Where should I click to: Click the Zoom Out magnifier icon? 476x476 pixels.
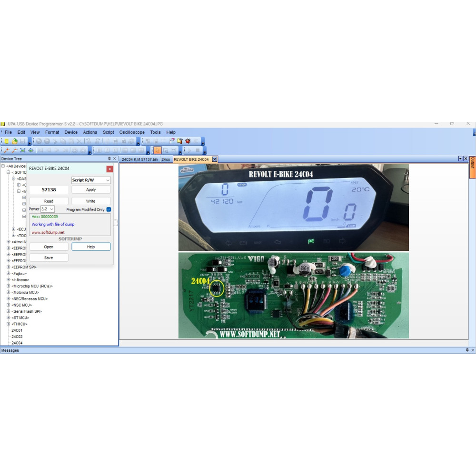click(15, 150)
